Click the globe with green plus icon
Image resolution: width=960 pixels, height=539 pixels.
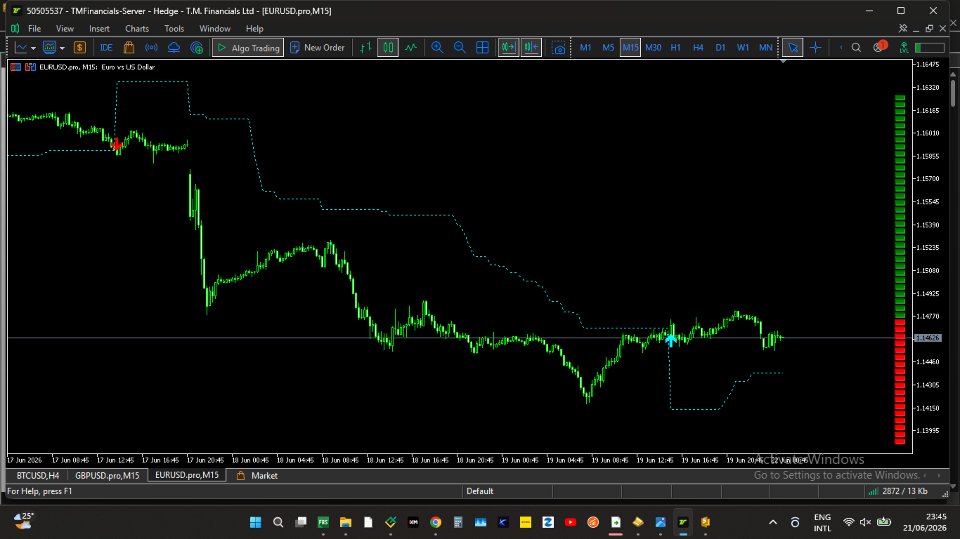tap(197, 47)
